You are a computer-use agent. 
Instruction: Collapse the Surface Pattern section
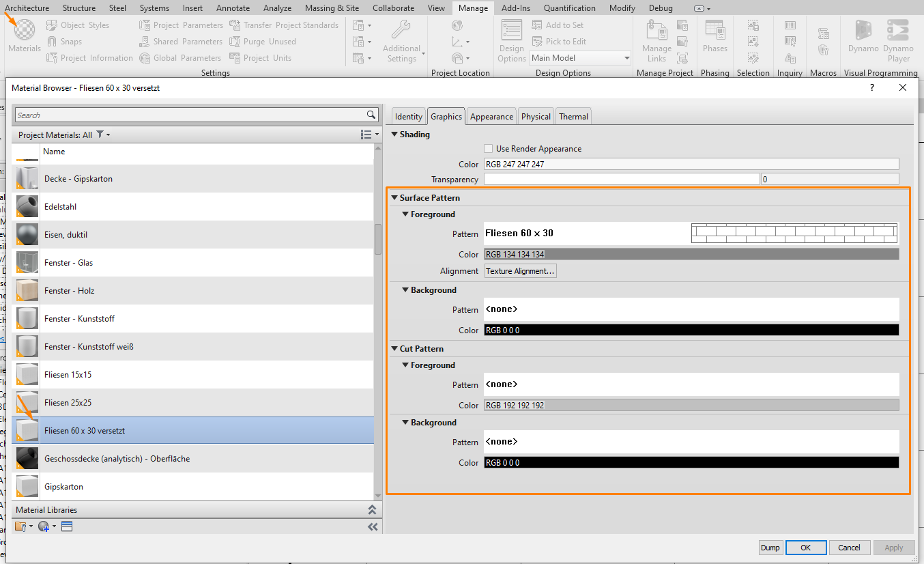click(x=394, y=197)
